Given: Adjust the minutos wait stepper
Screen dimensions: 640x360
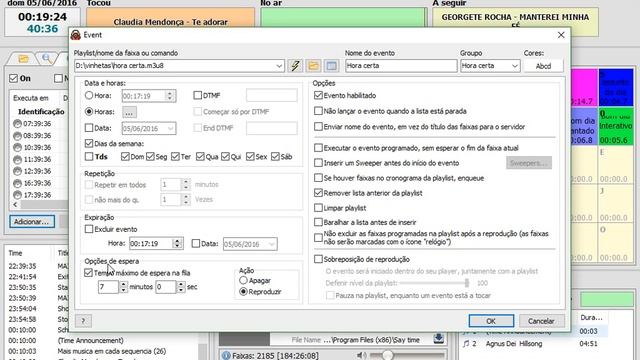Looking at the screenshot, I should [123, 287].
